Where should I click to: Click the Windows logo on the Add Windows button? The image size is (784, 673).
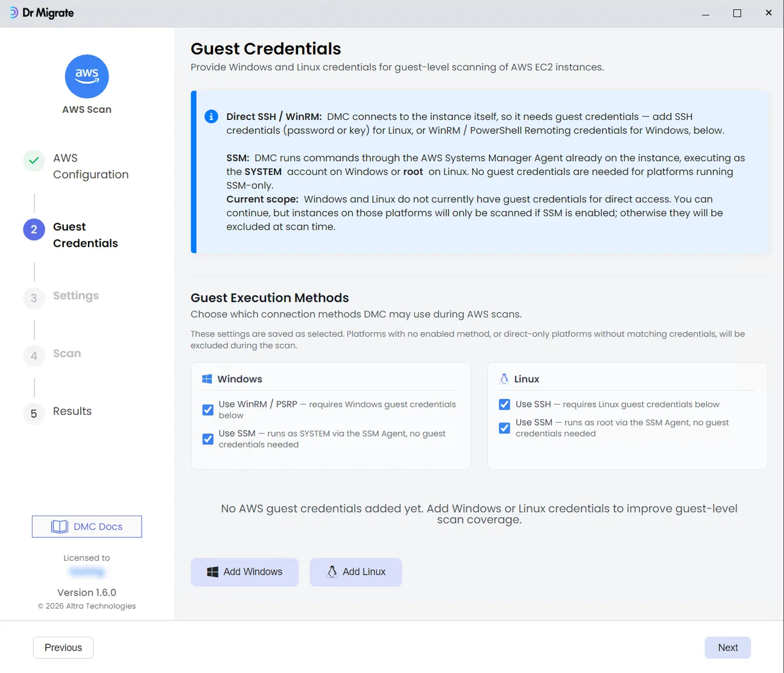point(212,572)
